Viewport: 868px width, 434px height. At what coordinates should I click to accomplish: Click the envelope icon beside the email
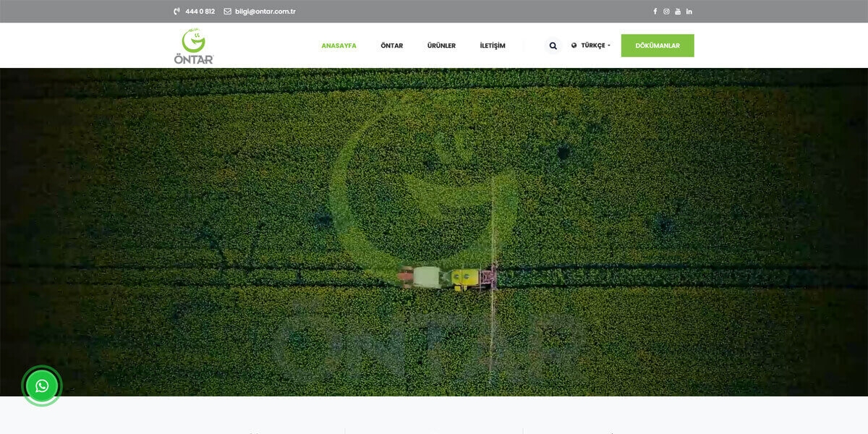point(227,12)
